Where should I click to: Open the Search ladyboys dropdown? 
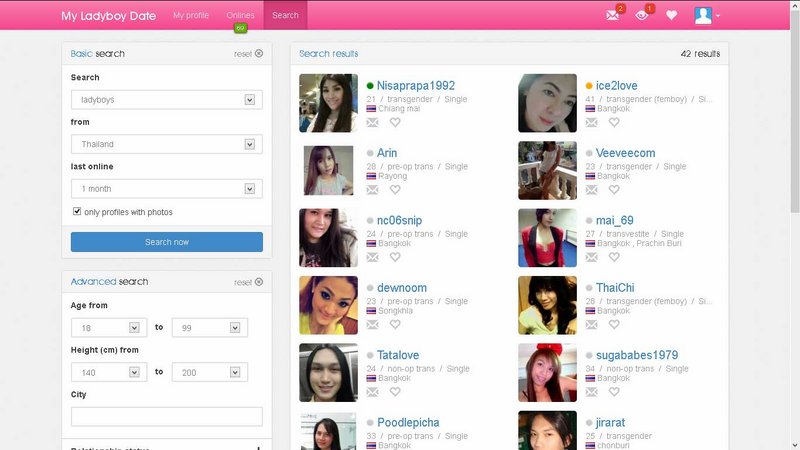(x=167, y=99)
